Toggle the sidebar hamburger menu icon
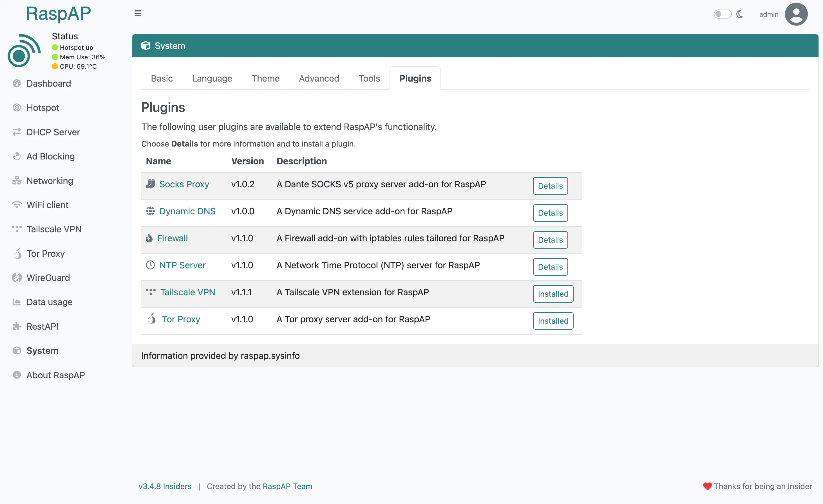Image resolution: width=823 pixels, height=504 pixels. (138, 13)
